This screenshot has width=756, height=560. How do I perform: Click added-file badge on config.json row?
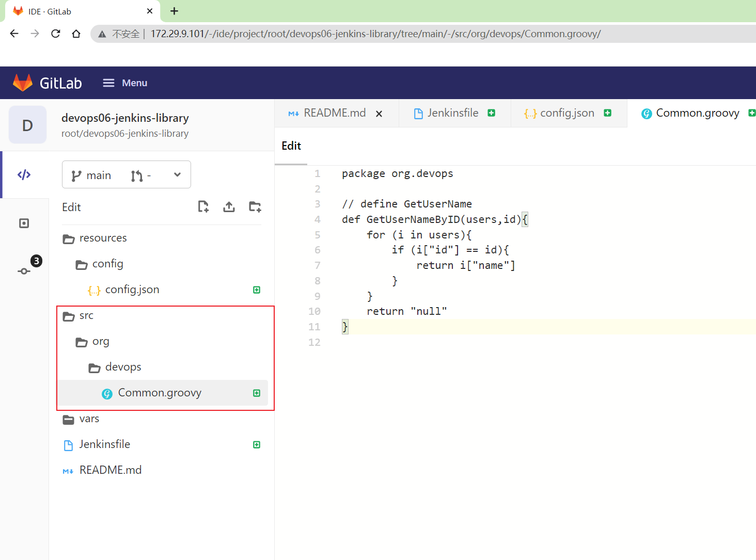coord(257,290)
